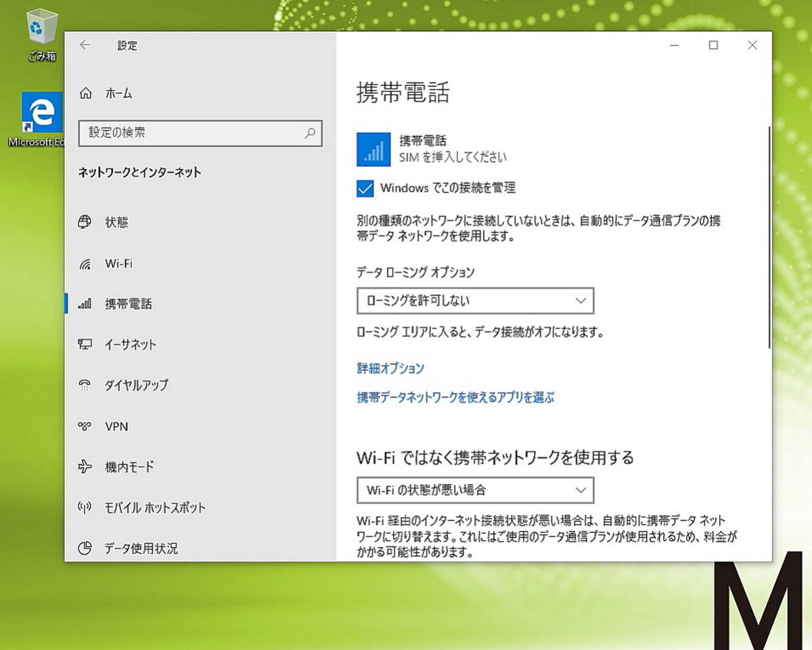Click the airplane mode icon
The width and height of the screenshot is (812, 650).
(x=85, y=467)
